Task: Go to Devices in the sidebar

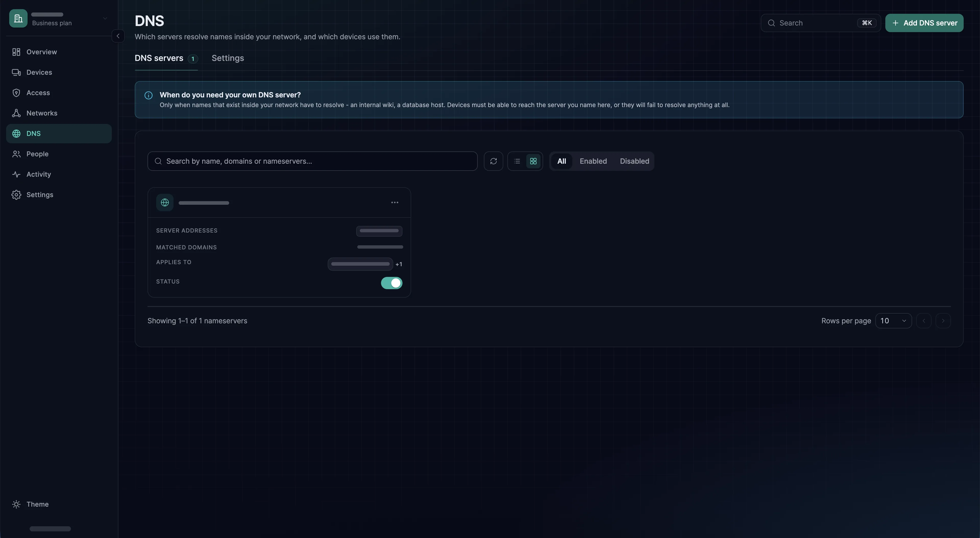Action: click(x=59, y=72)
